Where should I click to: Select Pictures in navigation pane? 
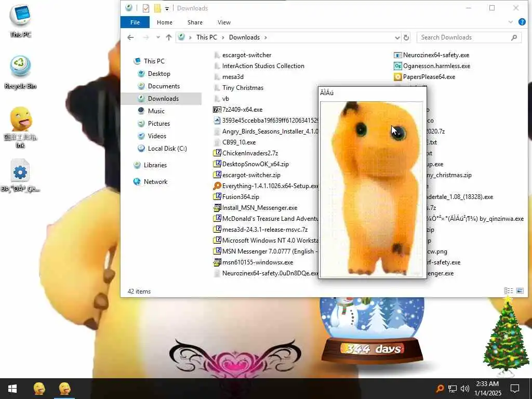click(159, 124)
